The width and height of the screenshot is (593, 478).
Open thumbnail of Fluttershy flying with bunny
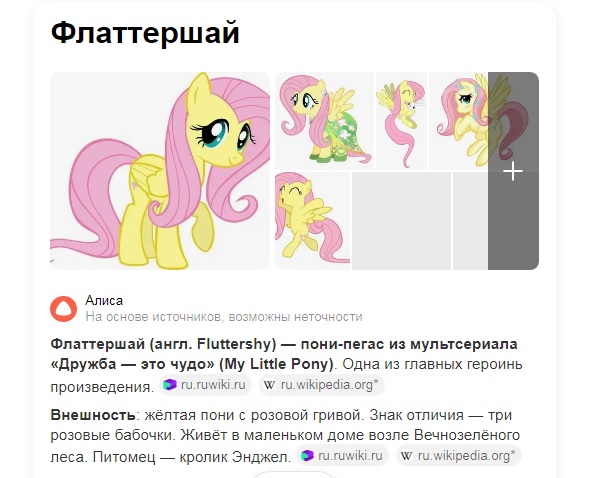pos(401,121)
